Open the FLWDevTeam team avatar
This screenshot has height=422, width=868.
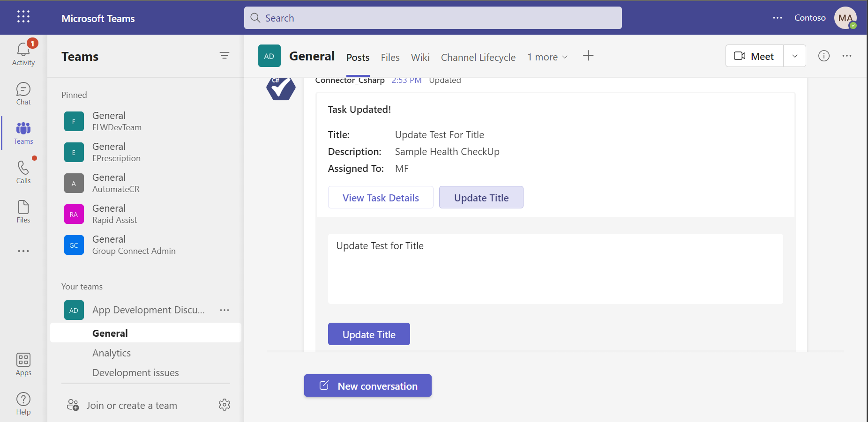[x=74, y=121]
